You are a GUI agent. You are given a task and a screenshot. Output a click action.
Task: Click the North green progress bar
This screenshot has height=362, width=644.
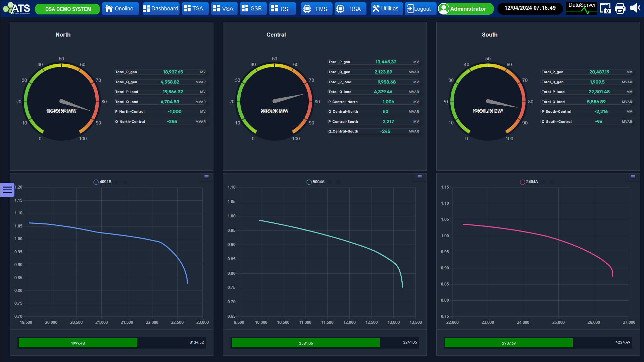tap(78, 343)
